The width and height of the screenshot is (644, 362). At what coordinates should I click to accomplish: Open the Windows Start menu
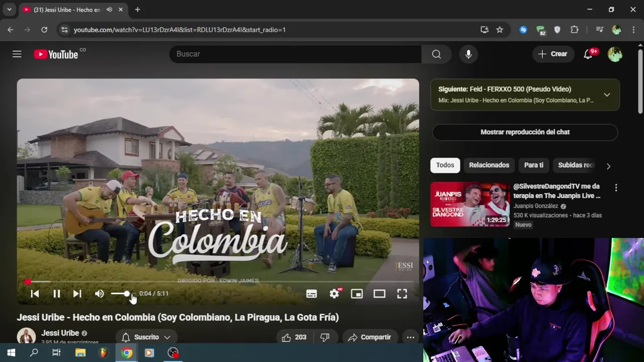[11, 353]
